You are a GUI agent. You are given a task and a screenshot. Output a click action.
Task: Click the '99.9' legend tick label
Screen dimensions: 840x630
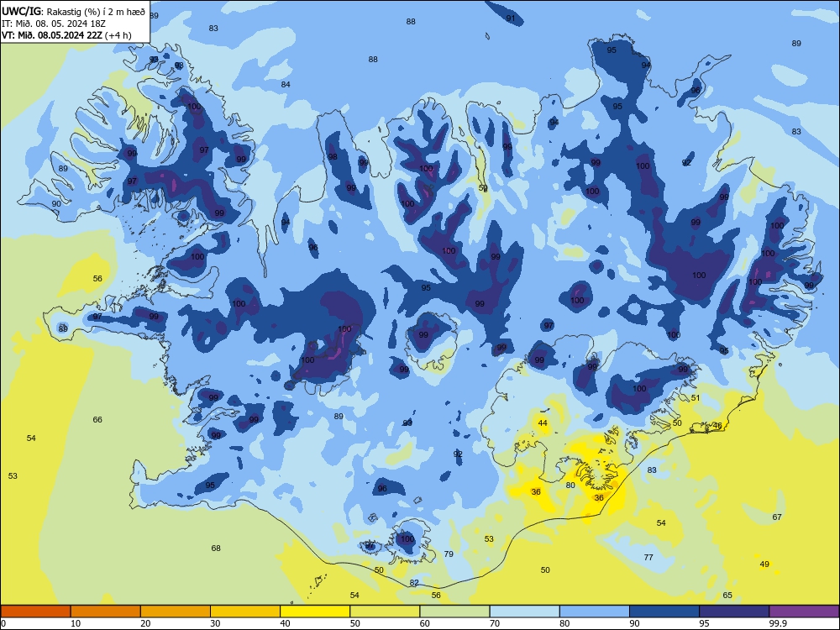pos(778,623)
